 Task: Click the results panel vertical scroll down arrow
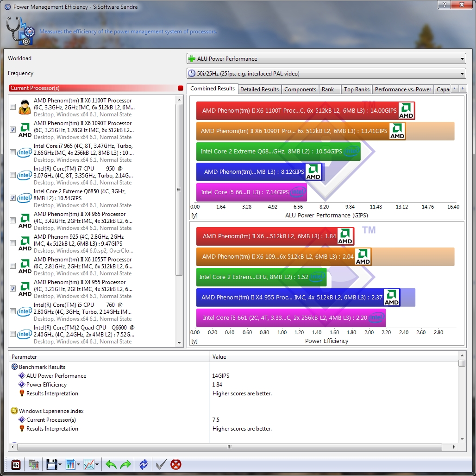click(462, 439)
